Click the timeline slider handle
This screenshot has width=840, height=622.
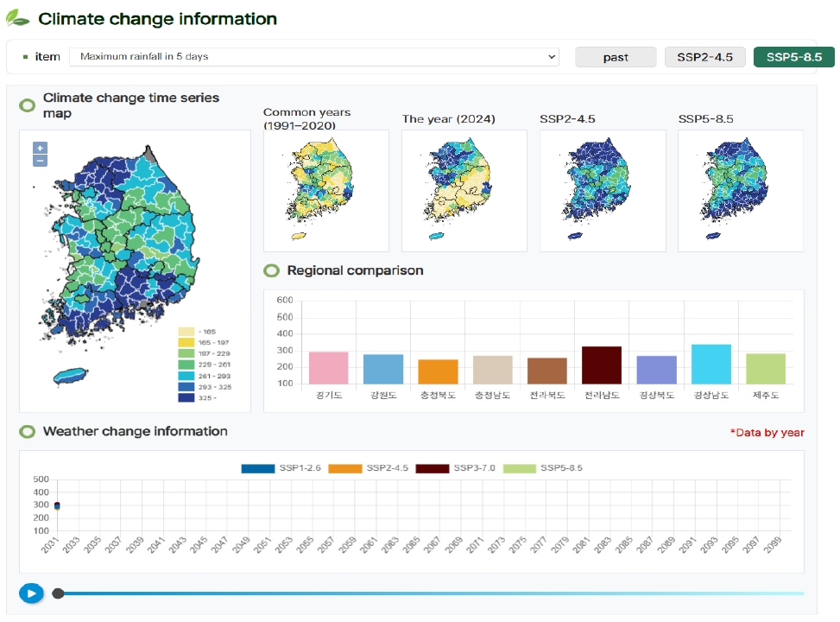(x=58, y=593)
